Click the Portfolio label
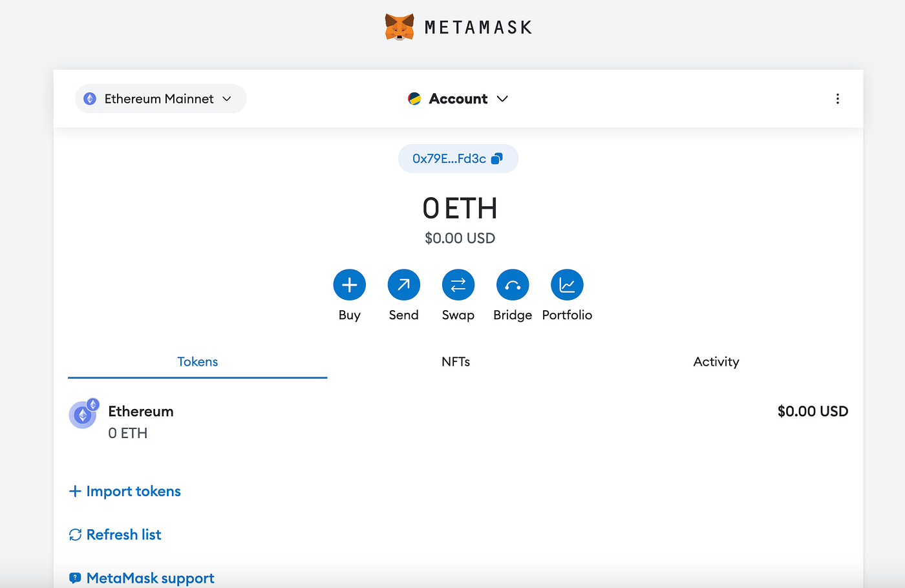Image resolution: width=905 pixels, height=588 pixels. pos(567,315)
